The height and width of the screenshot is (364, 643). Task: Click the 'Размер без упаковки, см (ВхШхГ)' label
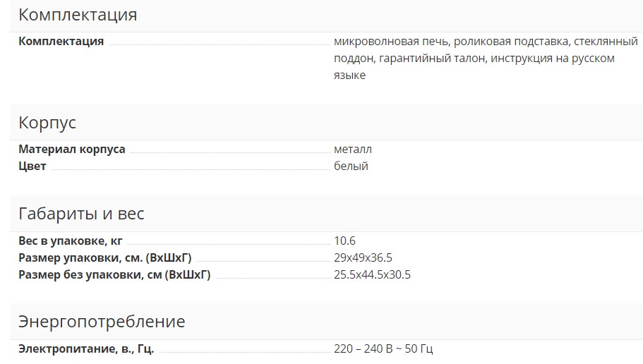click(114, 275)
